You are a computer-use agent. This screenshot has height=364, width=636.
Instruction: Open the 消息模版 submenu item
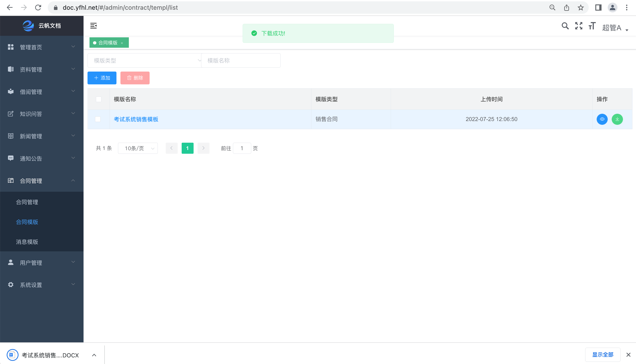42,242
